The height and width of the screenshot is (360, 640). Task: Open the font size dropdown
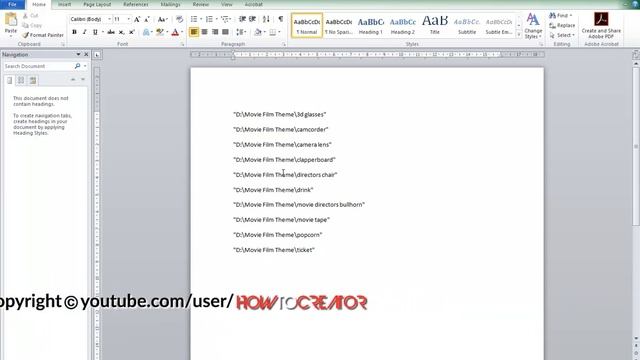(129, 19)
